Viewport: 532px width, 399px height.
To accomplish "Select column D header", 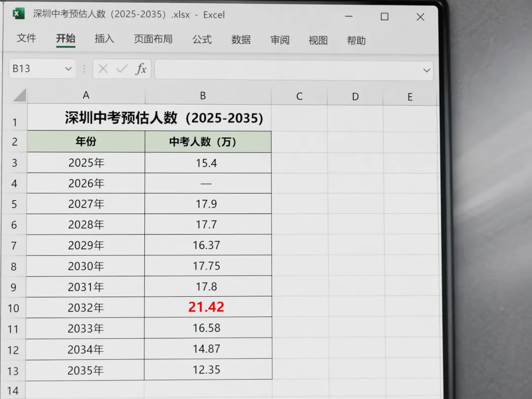I will tap(355, 97).
